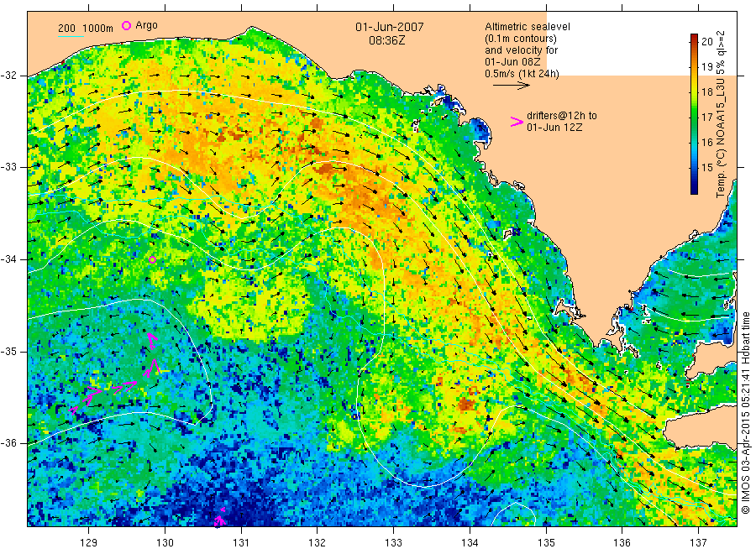Click the latitude label -33
Image resolution: width=756 pixels, height=554 pixels.
point(8,167)
